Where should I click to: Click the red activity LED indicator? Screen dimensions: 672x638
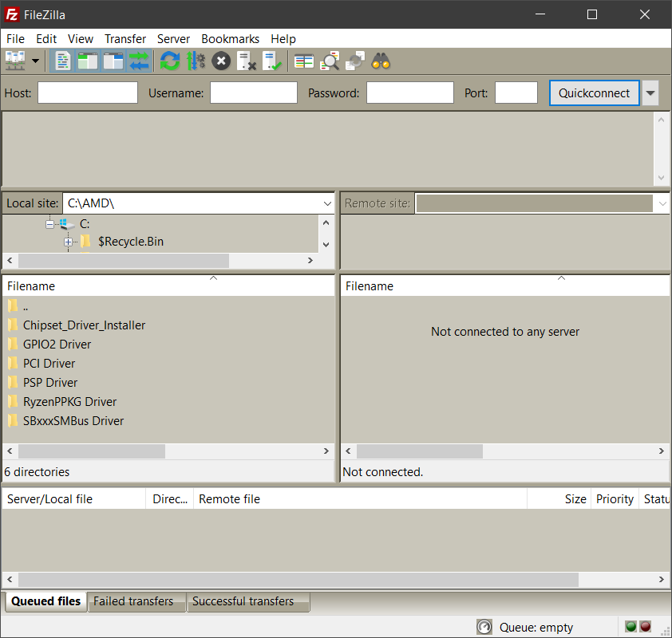pyautogui.click(x=646, y=627)
